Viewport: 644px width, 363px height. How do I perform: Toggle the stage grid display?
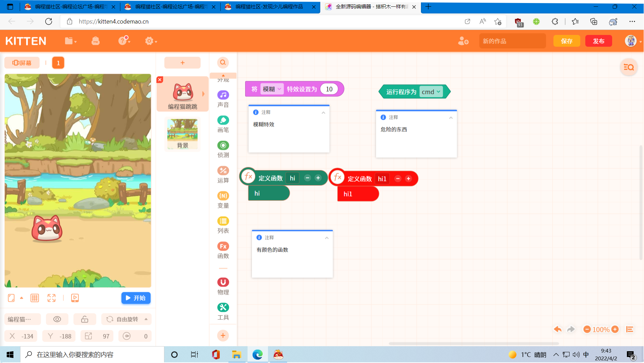click(35, 298)
